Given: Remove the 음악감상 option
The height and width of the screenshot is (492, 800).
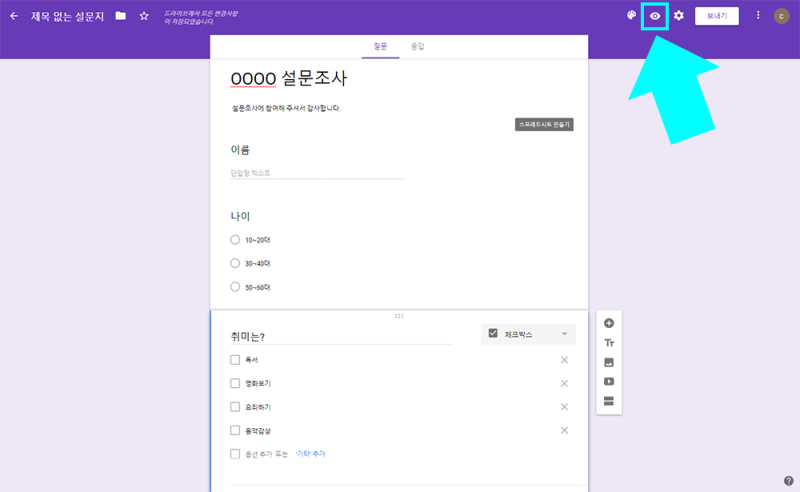Looking at the screenshot, I should pyautogui.click(x=564, y=430).
